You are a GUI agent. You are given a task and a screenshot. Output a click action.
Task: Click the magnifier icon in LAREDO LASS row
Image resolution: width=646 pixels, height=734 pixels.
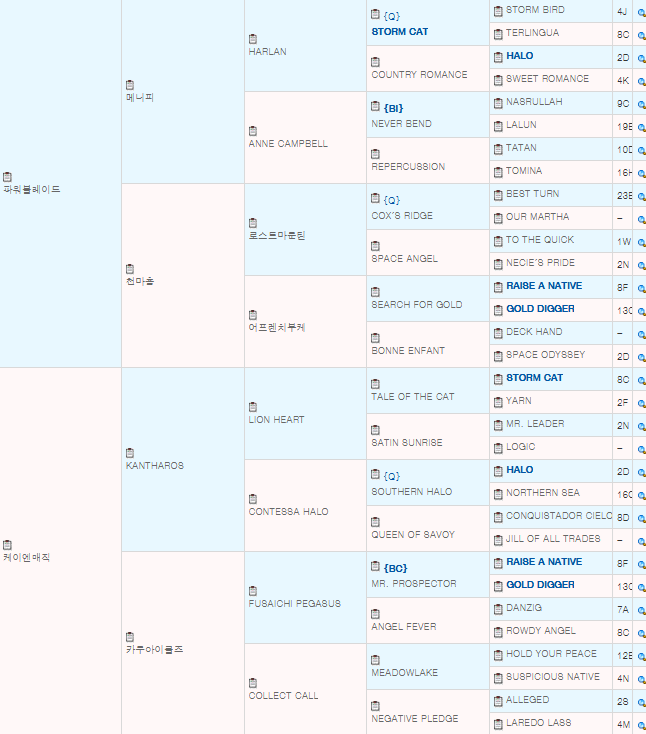point(641,724)
